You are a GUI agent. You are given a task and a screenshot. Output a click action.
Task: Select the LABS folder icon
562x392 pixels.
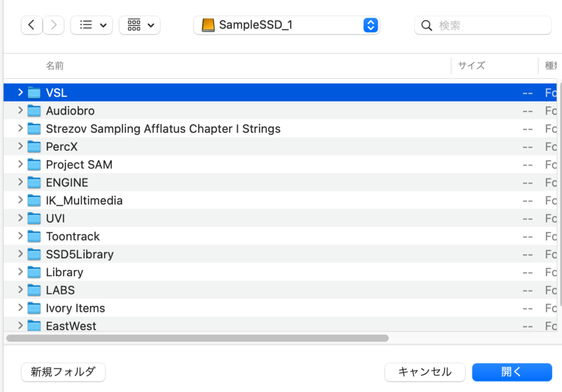click(34, 289)
